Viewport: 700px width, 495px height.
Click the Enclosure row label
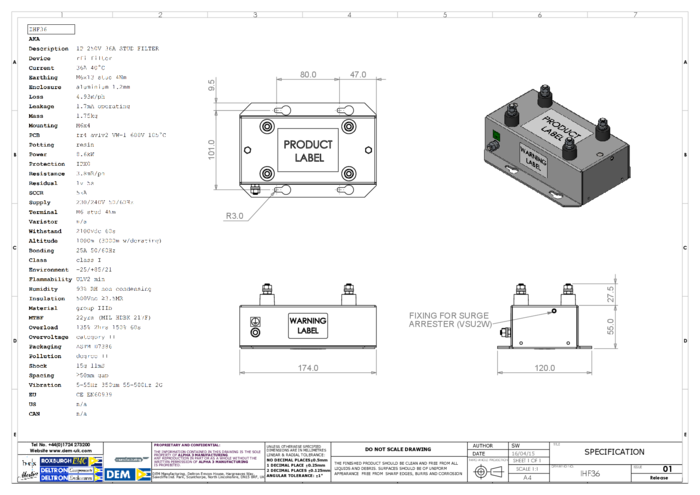(x=45, y=87)
